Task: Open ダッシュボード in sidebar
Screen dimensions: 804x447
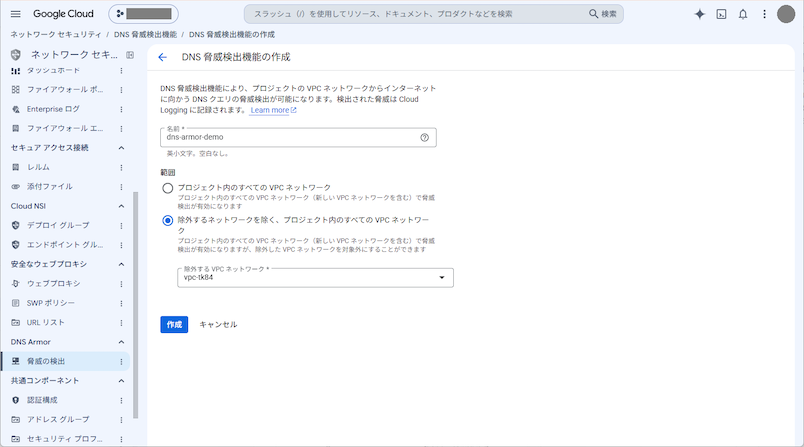Action: (53, 71)
